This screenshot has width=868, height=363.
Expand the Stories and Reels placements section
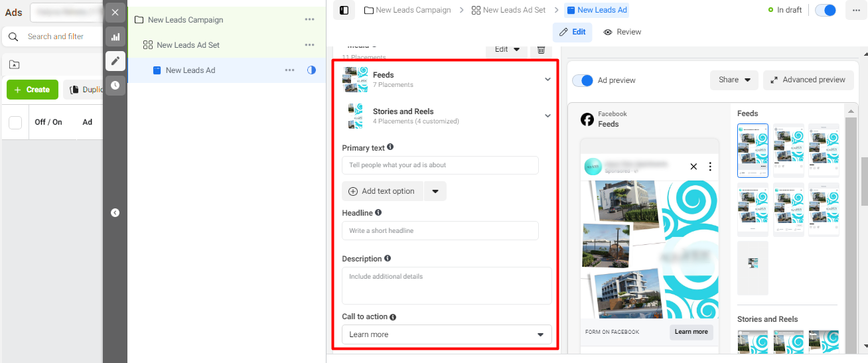pyautogui.click(x=547, y=115)
